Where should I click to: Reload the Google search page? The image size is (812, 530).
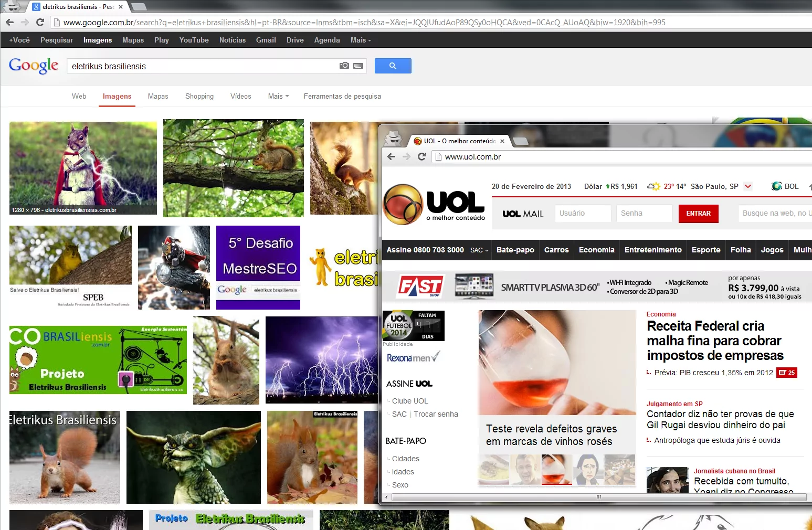point(40,22)
